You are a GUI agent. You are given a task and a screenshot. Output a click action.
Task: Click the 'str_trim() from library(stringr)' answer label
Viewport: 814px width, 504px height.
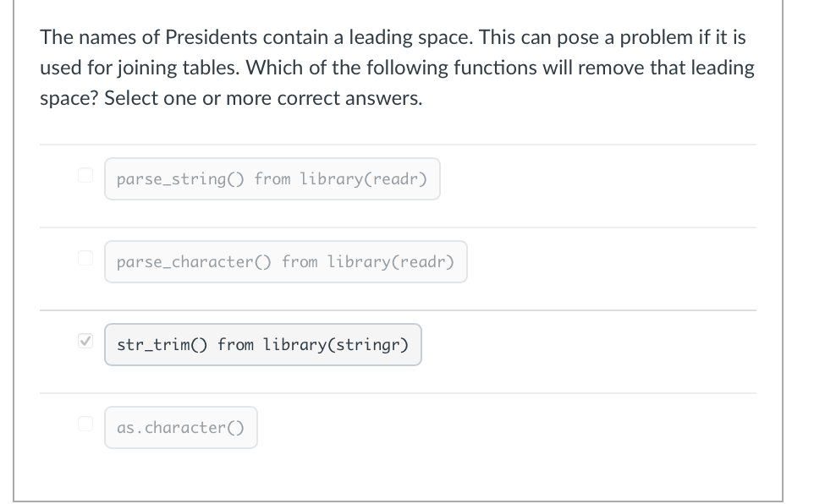[262, 345]
